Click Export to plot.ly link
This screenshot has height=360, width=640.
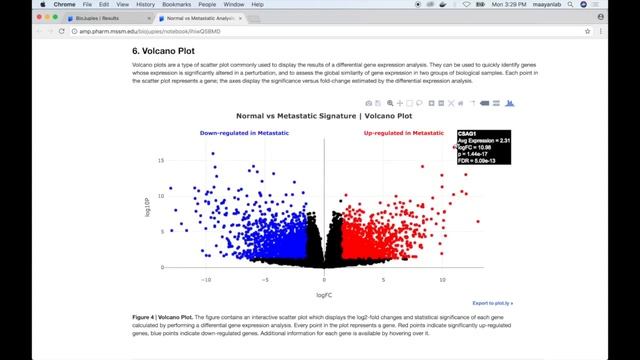click(x=493, y=303)
